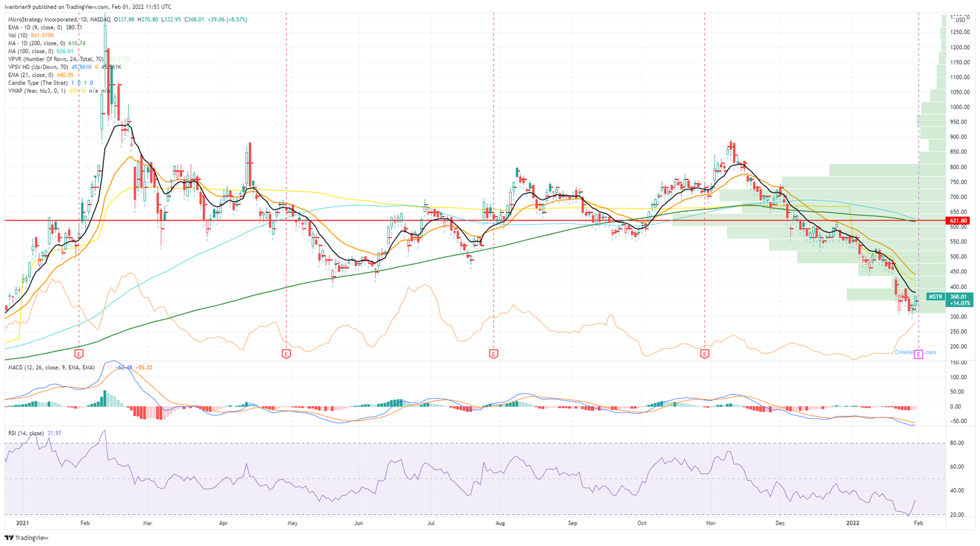The height and width of the screenshot is (546, 980).
Task: Select the RSI (14, close) legend
Action: [x=26, y=433]
